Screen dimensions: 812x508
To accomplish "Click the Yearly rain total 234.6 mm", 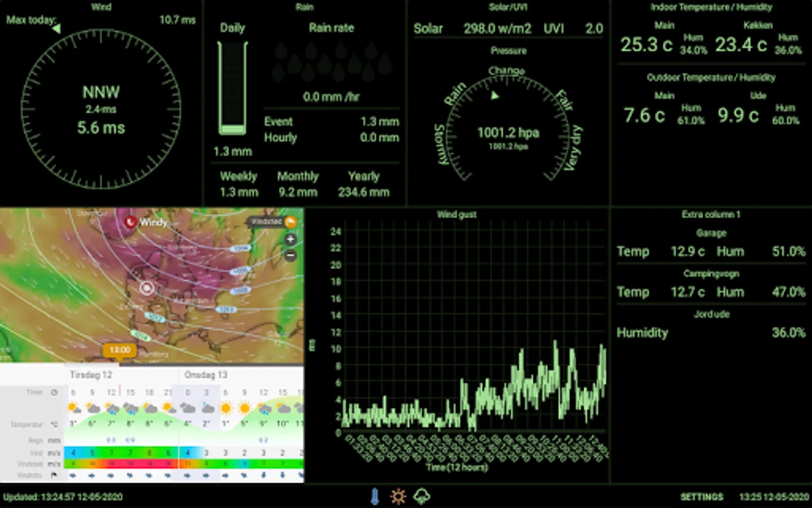I will 364,192.
